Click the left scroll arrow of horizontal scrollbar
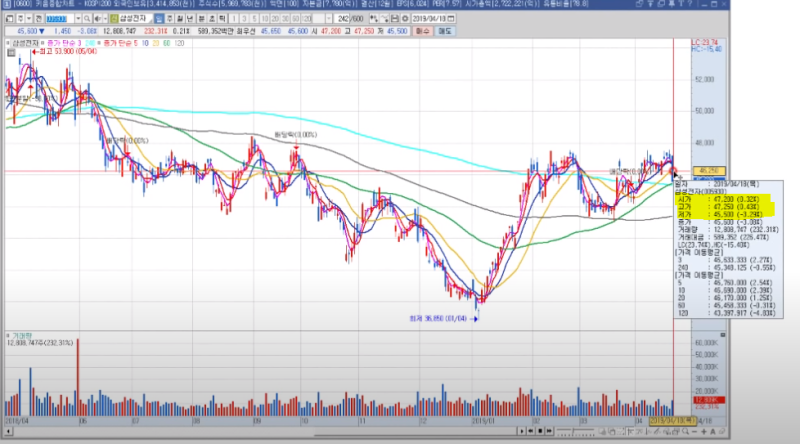 [9, 432]
